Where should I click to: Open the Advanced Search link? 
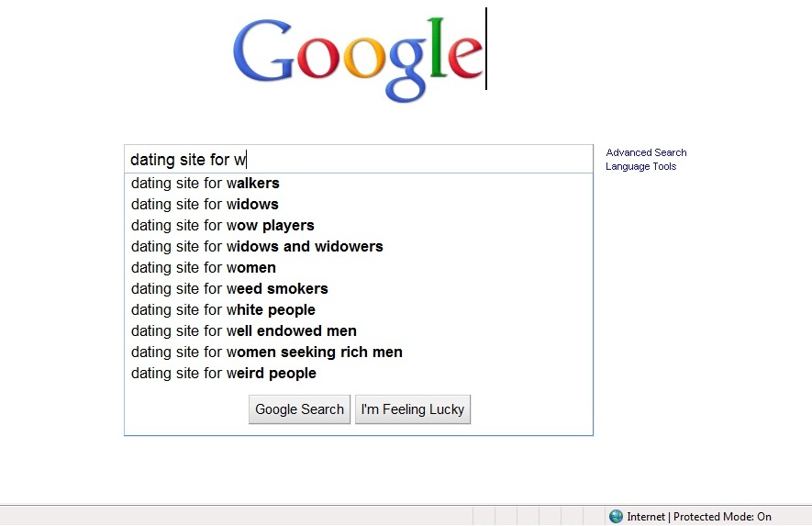(x=646, y=152)
